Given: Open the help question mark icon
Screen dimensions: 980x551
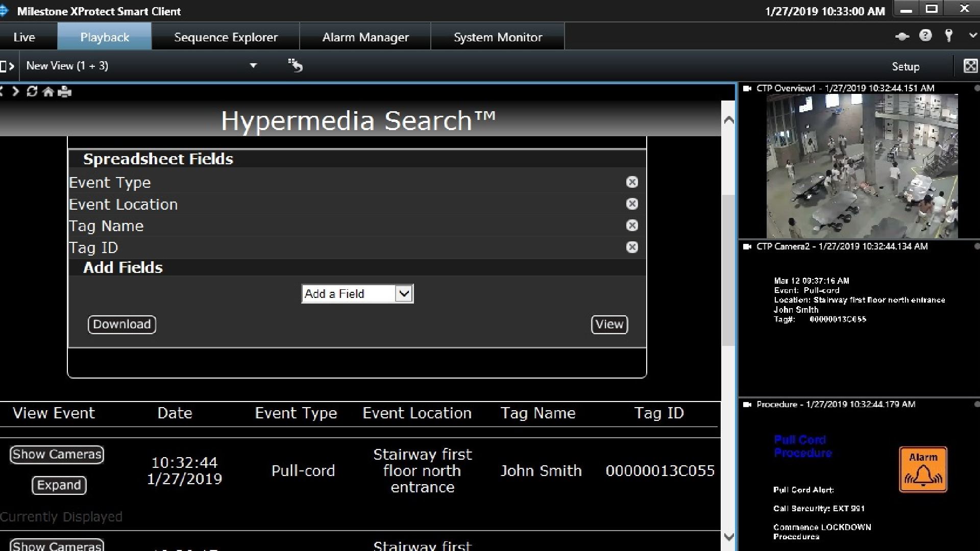Looking at the screenshot, I should [x=925, y=36].
